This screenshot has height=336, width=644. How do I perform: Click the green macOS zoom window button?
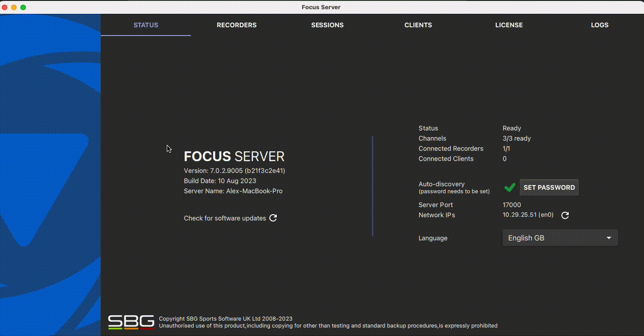tap(23, 7)
